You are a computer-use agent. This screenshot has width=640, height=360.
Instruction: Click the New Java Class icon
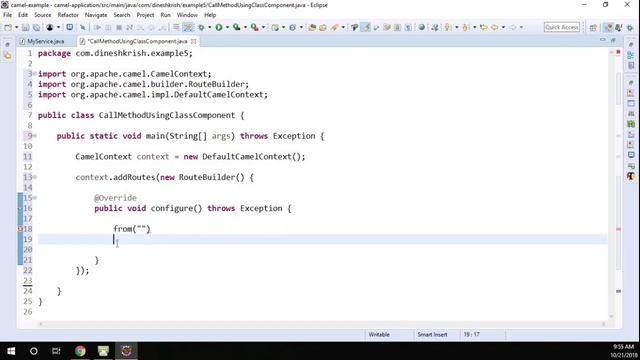tap(293, 27)
